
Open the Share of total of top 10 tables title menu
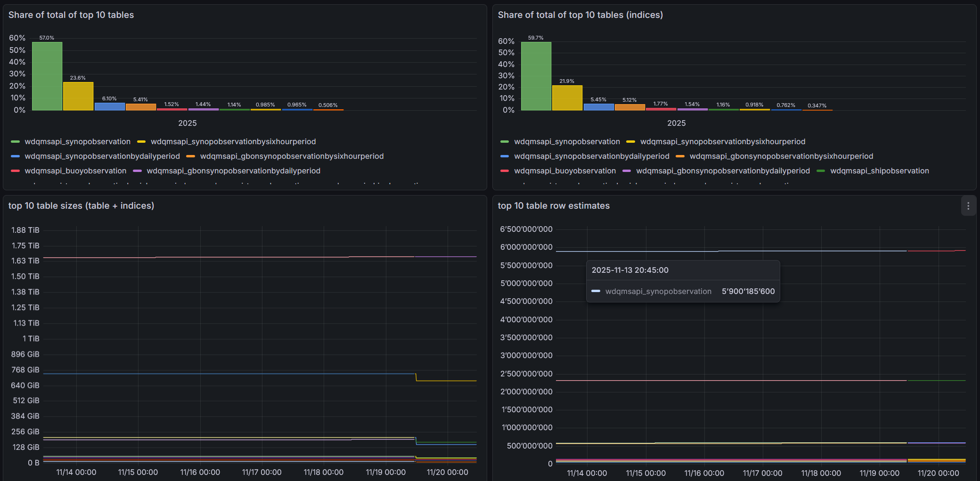coord(71,15)
